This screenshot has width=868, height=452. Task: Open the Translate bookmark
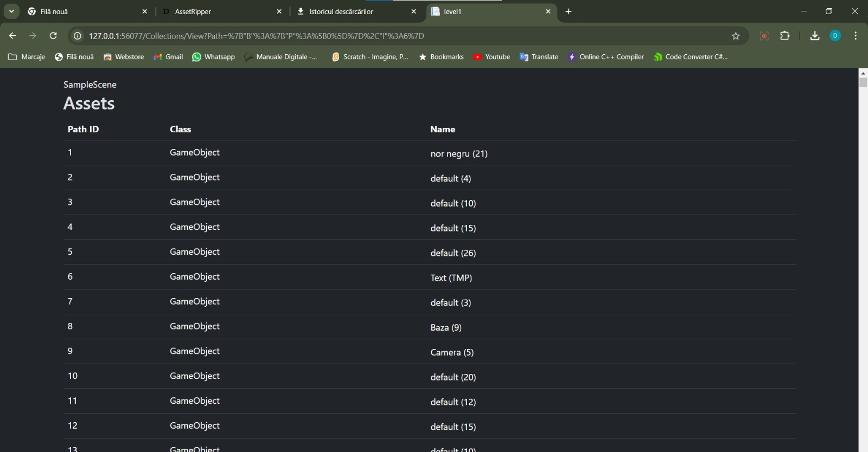coord(539,57)
